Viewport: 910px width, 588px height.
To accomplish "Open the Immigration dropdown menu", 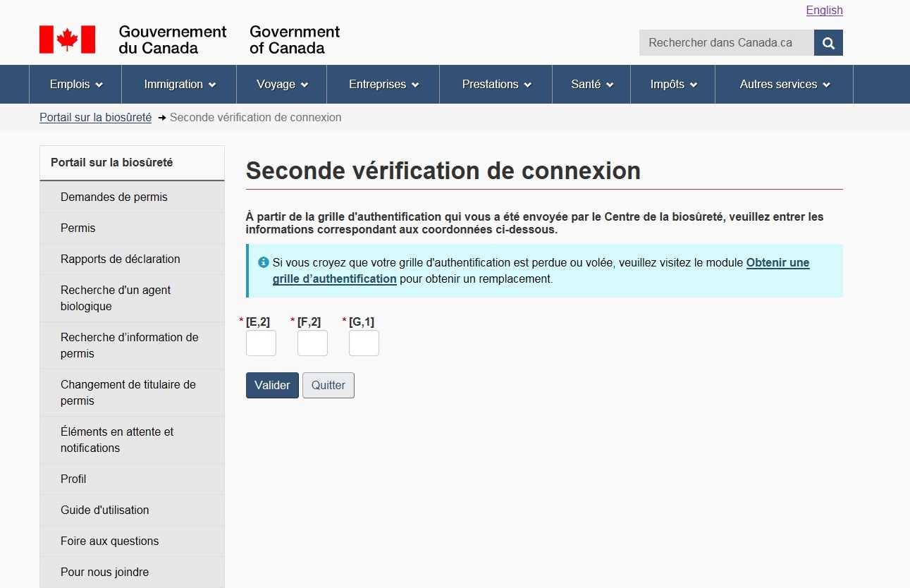I will (x=179, y=85).
